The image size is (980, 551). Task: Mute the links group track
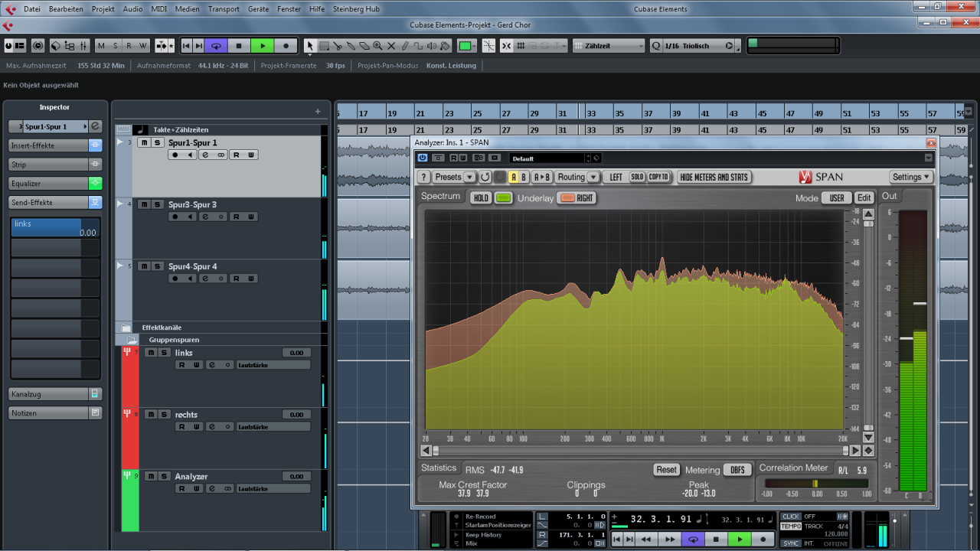coord(151,353)
